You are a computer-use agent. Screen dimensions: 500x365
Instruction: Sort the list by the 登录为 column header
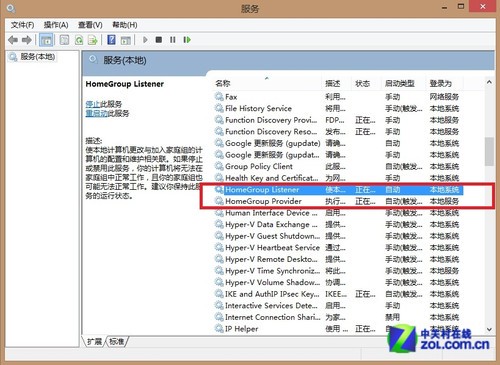444,83
